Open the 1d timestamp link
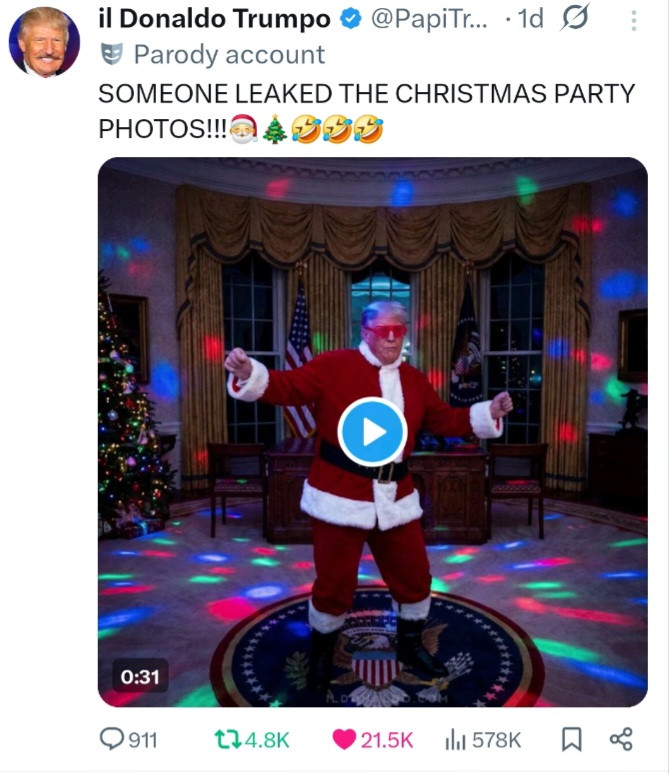Image resolution: width=669 pixels, height=774 pixels. (531, 19)
